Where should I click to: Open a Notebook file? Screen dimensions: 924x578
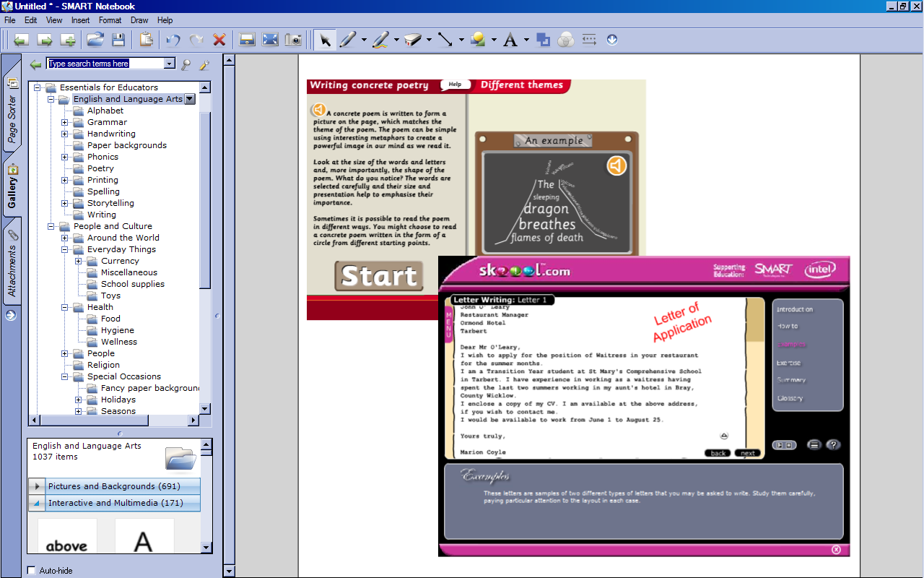tap(96, 40)
